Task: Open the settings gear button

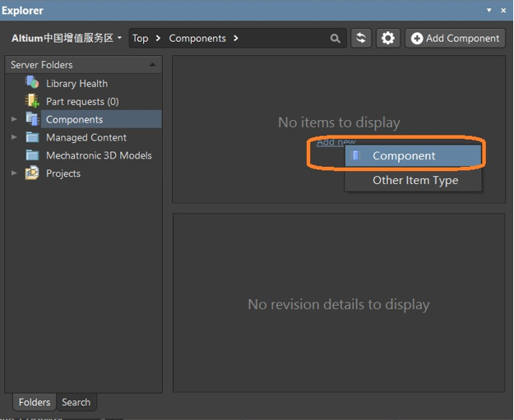Action: [x=388, y=39]
